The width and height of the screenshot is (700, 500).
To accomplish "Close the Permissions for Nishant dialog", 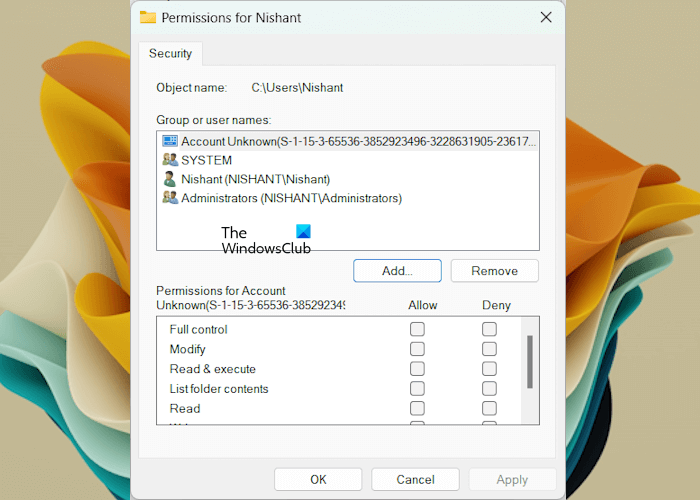I will coord(546,17).
